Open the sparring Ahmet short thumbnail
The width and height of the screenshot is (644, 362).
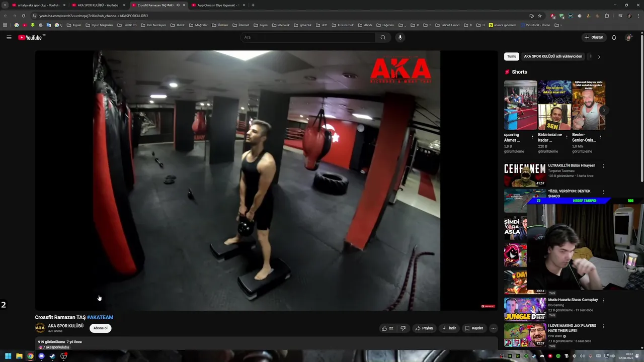coord(521,105)
